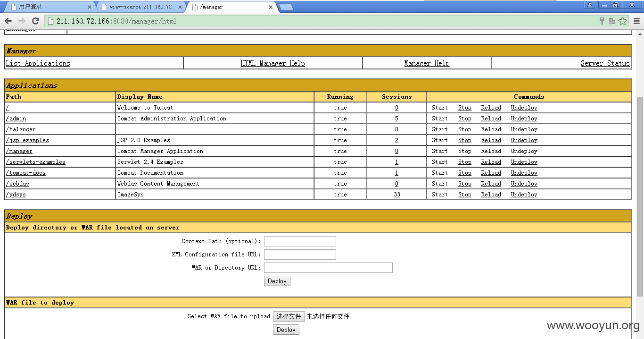Open the /ydsys path link
This screenshot has height=339, width=644.
(x=16, y=195)
